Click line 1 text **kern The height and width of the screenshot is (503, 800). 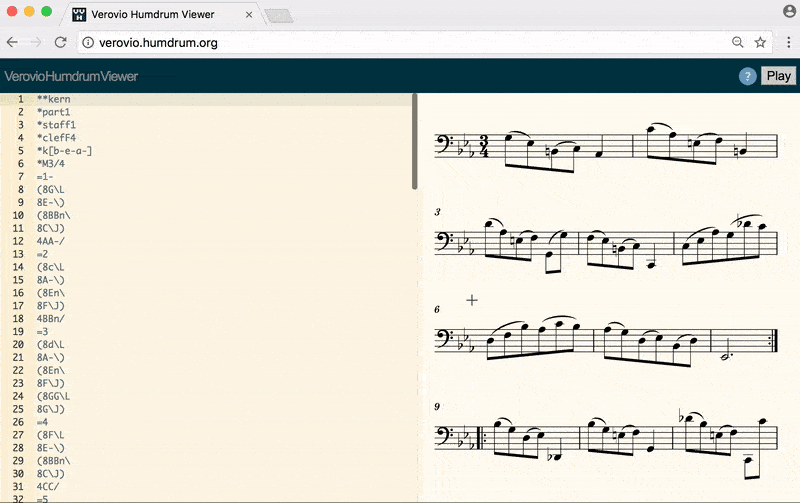tap(54, 99)
